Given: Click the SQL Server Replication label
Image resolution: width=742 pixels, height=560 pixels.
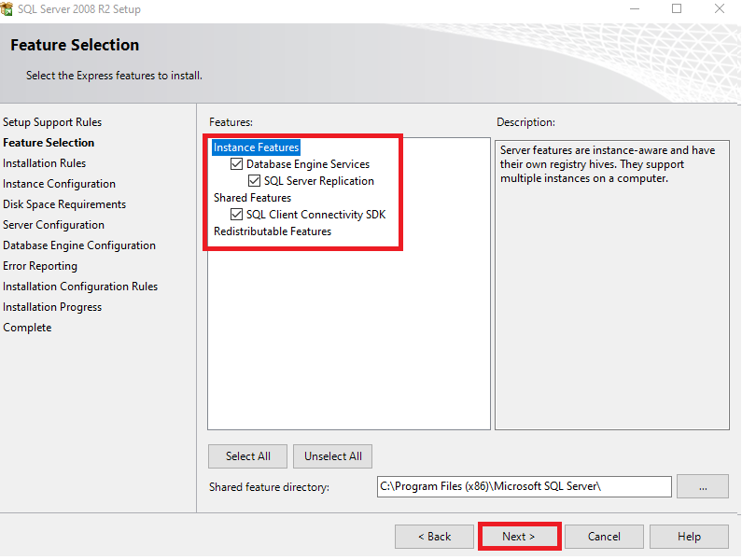Looking at the screenshot, I should coord(319,181).
